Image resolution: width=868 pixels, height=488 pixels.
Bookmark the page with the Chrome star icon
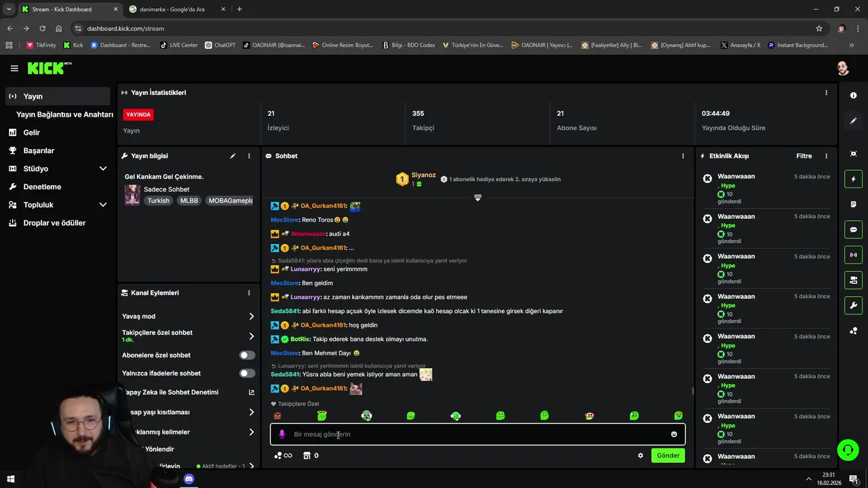[x=819, y=28]
